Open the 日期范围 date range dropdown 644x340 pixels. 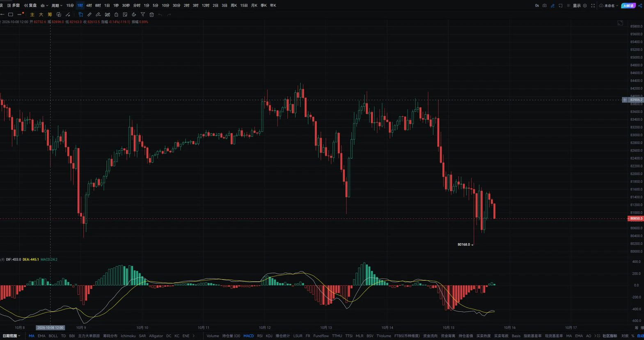[x=11, y=336]
